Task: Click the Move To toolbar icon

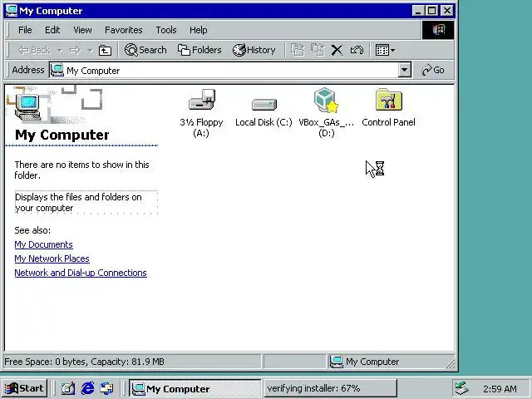Action: pyautogui.click(x=298, y=50)
